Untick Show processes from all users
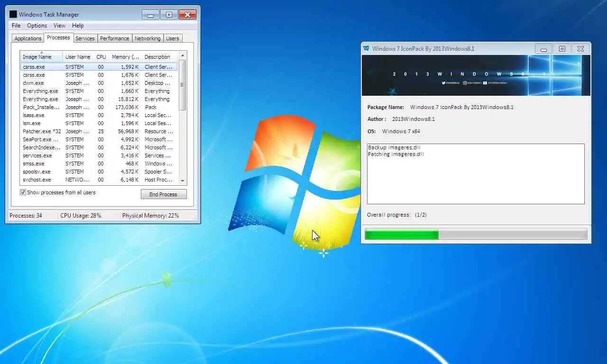Image resolution: width=607 pixels, height=364 pixels. coord(23,192)
